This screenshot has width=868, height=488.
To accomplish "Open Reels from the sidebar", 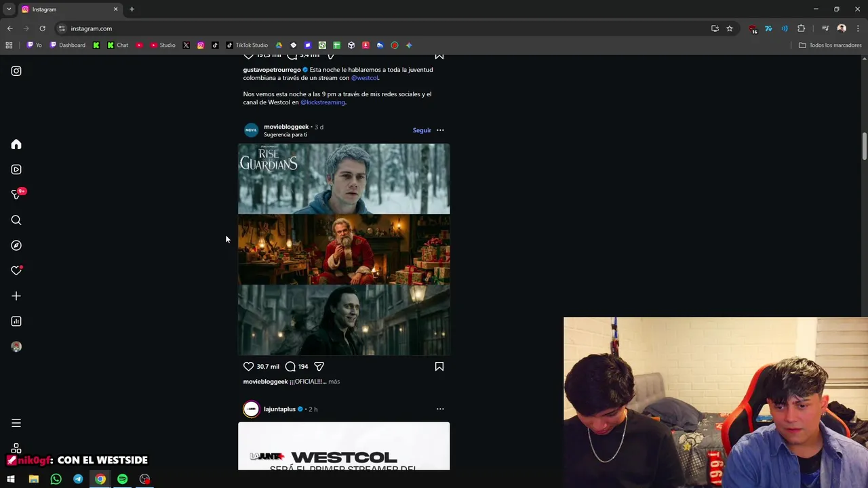I will (x=16, y=169).
